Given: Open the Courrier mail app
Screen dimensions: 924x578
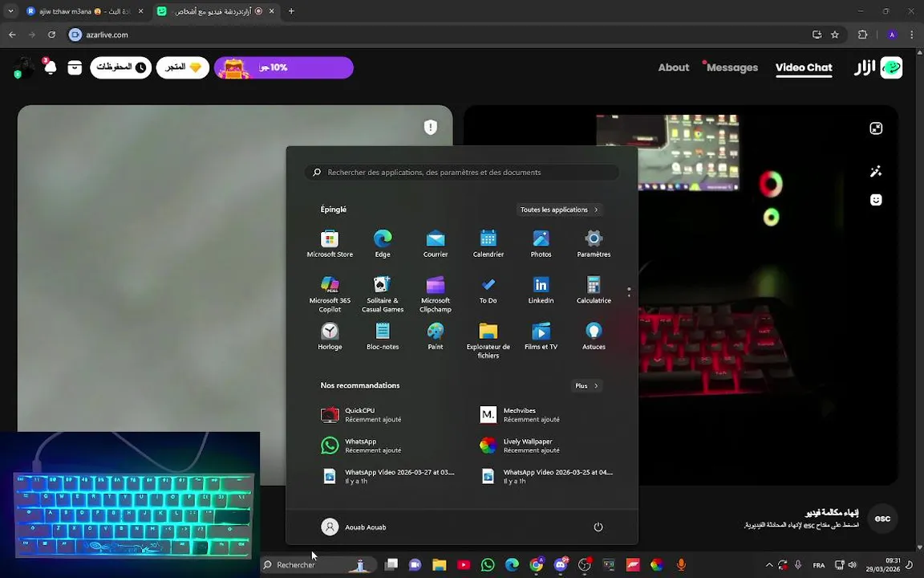Looking at the screenshot, I should [436, 243].
